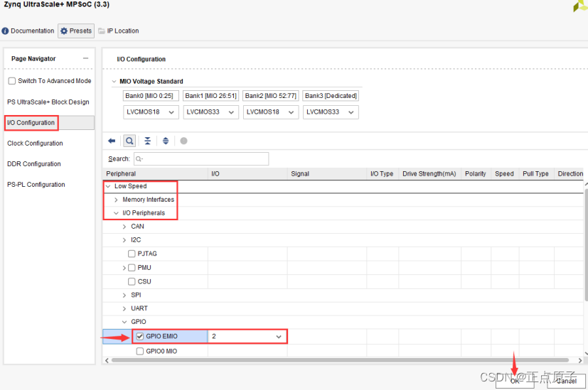Open Clock Configuration page

36,143
